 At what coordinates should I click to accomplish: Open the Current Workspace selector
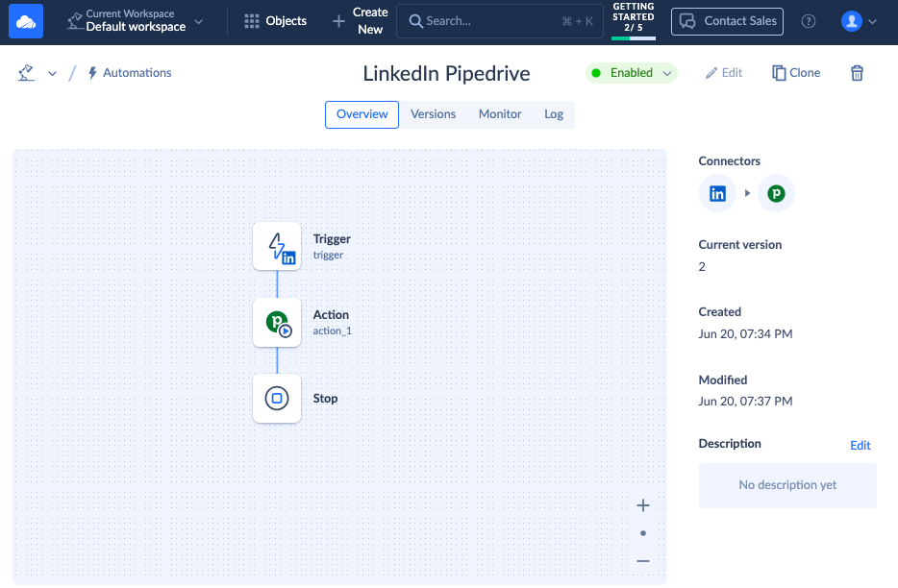tap(136, 21)
